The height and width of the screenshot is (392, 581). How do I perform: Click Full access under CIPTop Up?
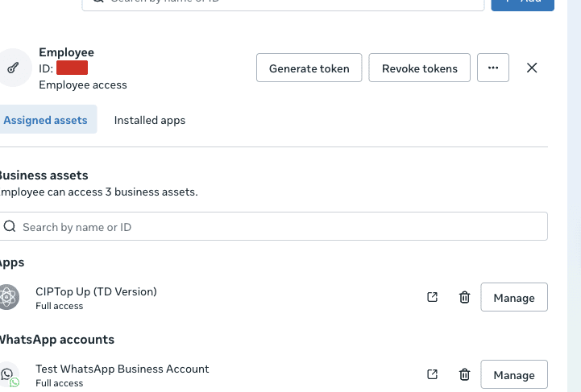[x=60, y=306]
